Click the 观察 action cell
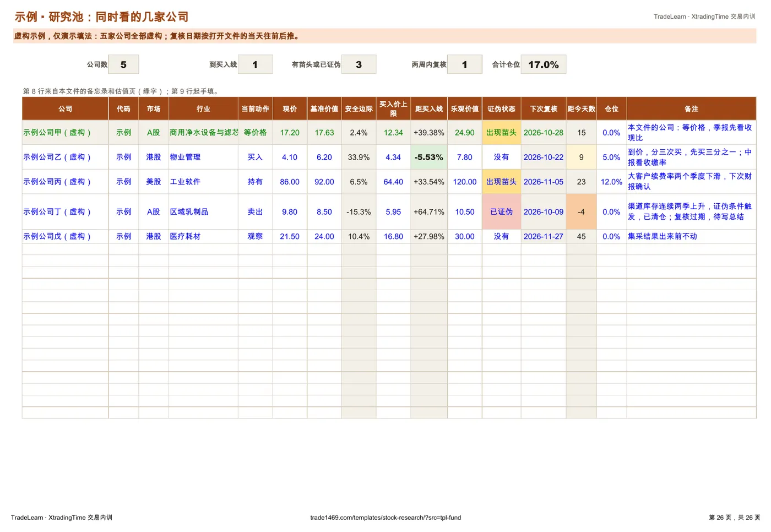Image resolution: width=771 pixels, height=532 pixels. point(255,236)
